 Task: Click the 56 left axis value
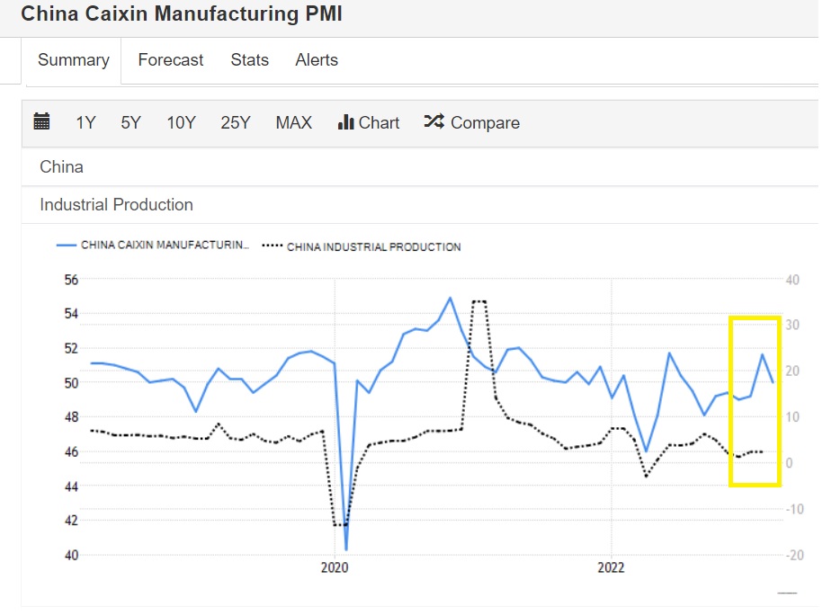71,280
